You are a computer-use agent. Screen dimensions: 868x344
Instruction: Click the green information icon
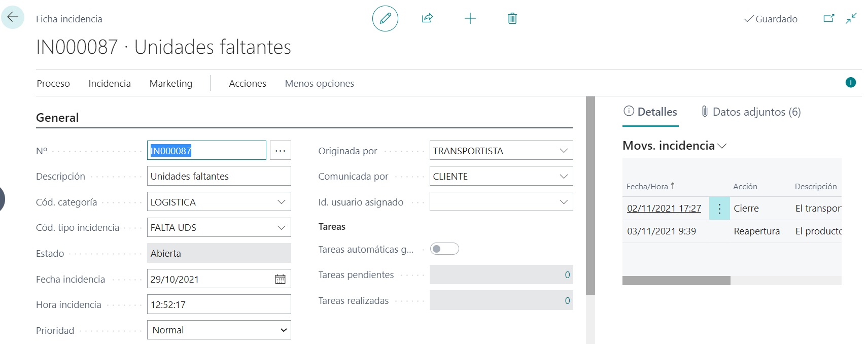pos(851,83)
